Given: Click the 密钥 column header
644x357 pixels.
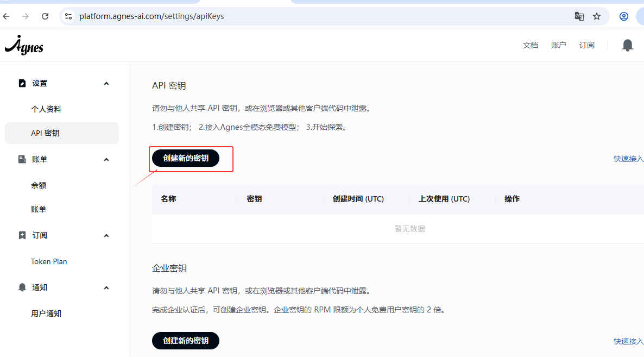Looking at the screenshot, I should pos(254,199).
